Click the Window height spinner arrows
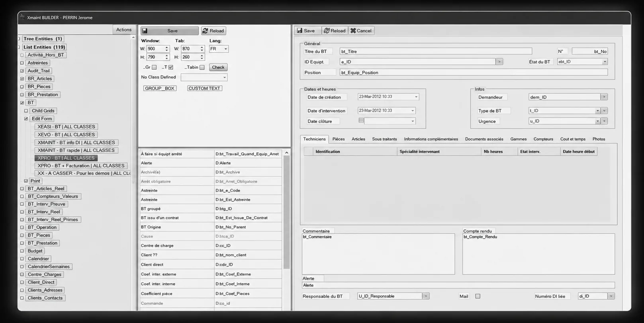644x323 pixels. point(166,57)
